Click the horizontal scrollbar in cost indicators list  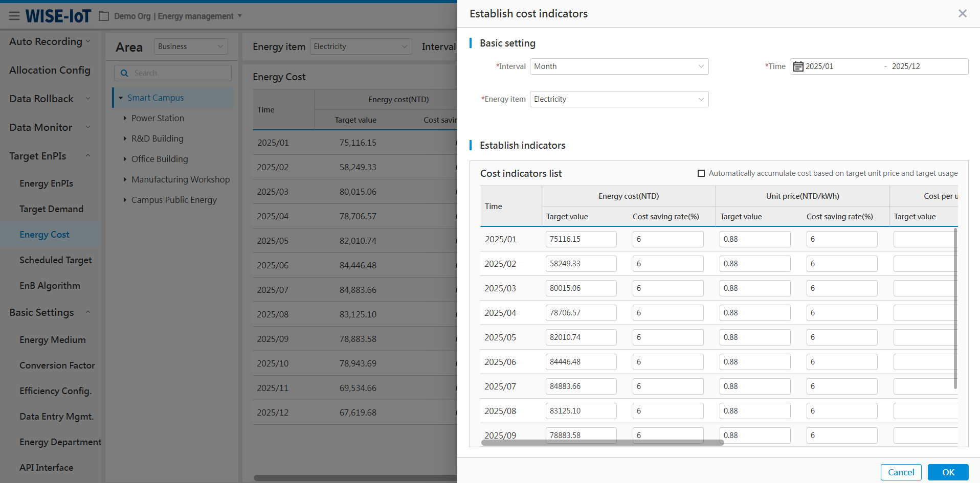point(602,443)
